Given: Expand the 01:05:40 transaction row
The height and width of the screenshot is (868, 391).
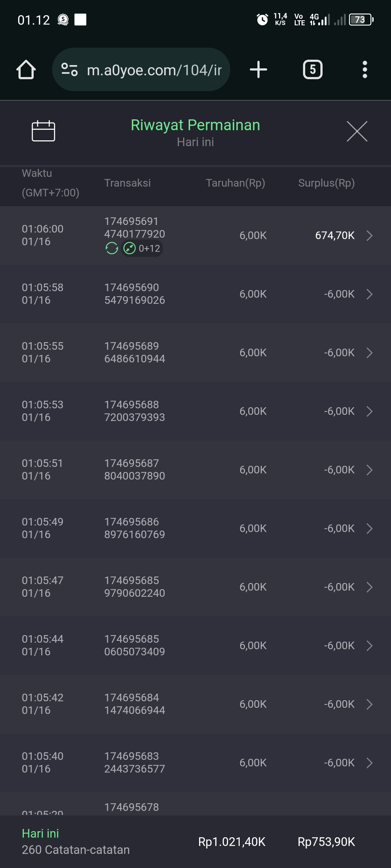Looking at the screenshot, I should tap(369, 763).
